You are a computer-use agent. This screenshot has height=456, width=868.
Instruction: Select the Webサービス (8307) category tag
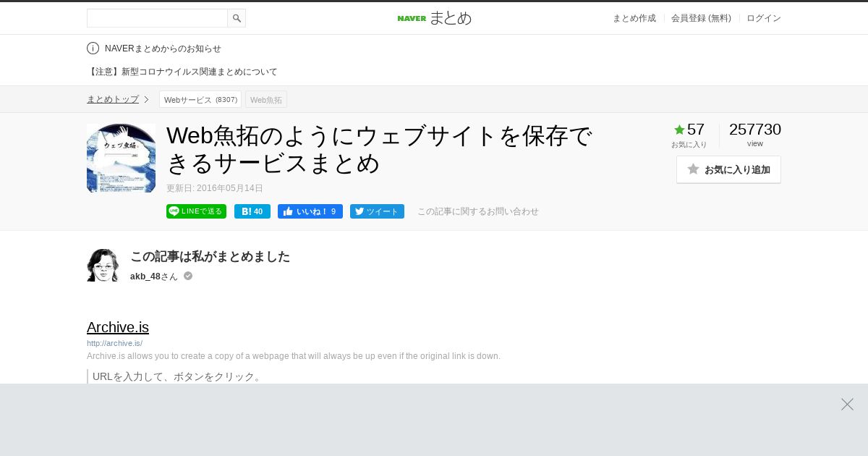coord(200,99)
